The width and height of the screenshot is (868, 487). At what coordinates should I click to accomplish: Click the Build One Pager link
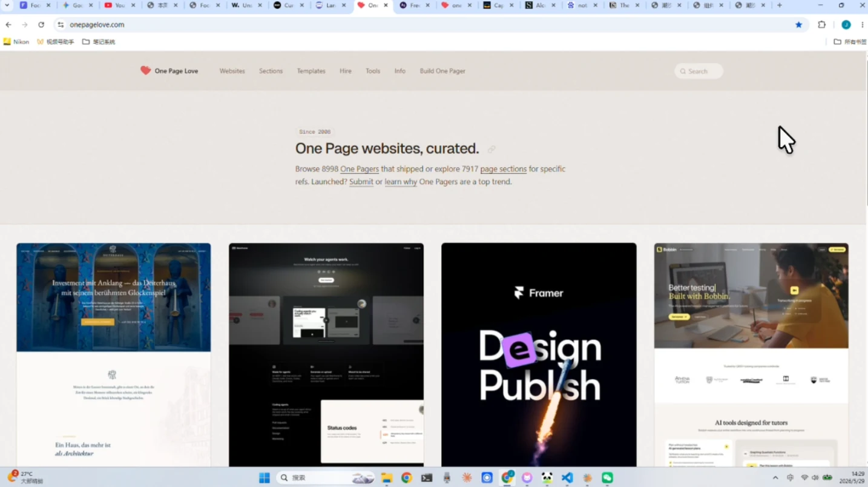click(442, 71)
